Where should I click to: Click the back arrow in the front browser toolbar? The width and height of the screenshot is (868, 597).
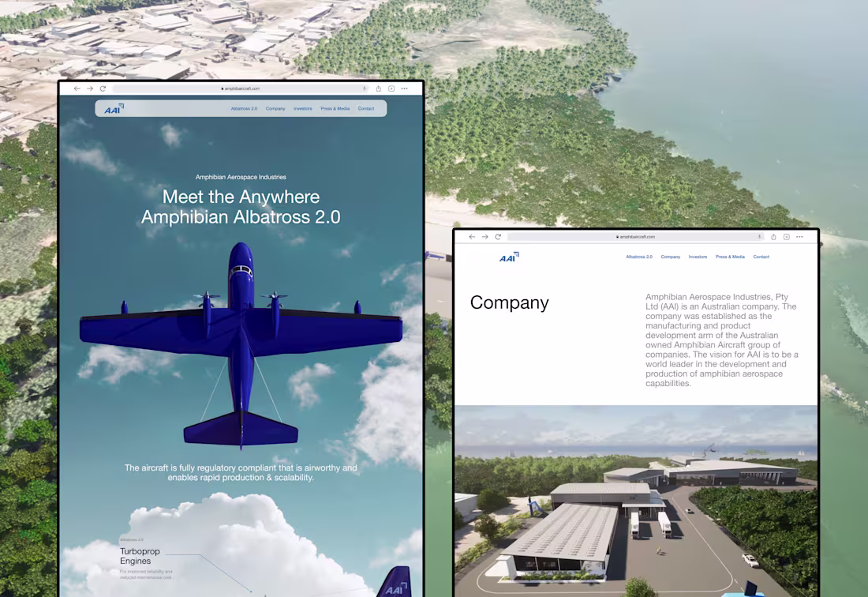click(76, 88)
